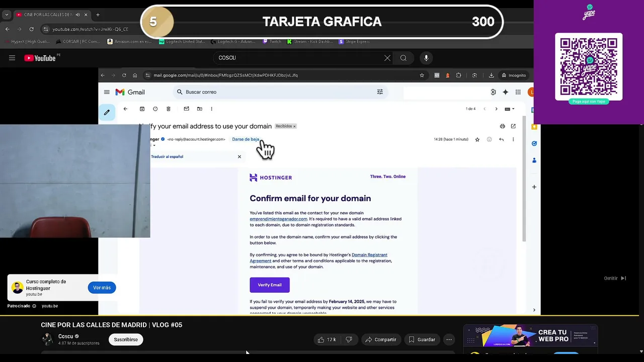Go back with the browser back arrow
Viewport: 644px width, 362px height.
click(x=8, y=29)
